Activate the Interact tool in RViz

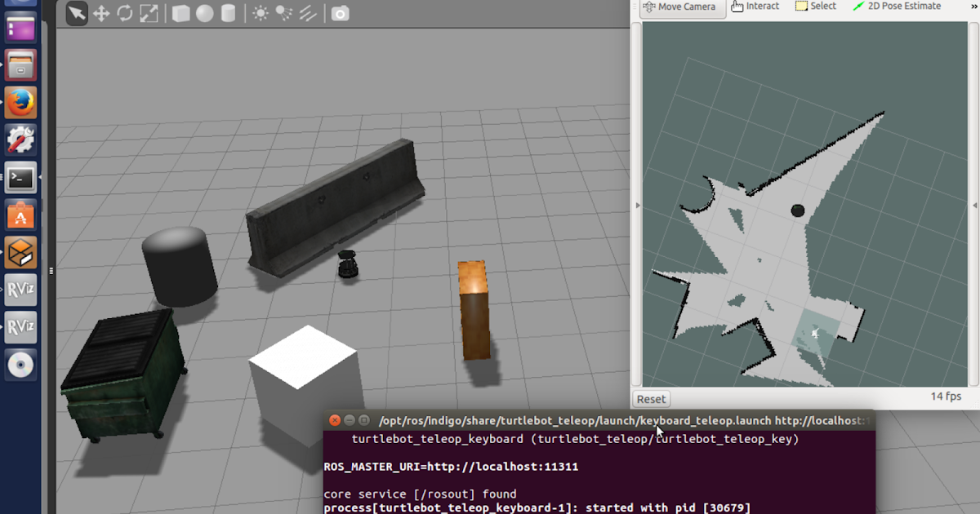[x=755, y=7]
